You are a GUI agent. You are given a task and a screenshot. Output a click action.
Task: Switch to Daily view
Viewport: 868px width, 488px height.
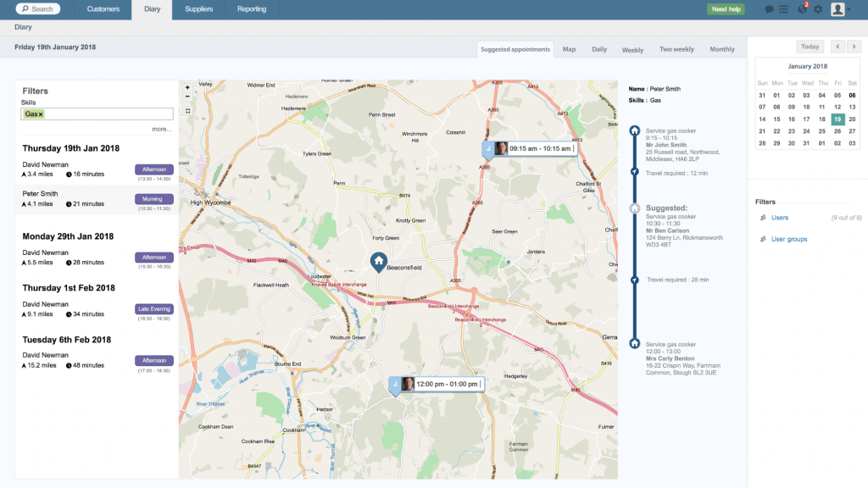click(x=599, y=49)
